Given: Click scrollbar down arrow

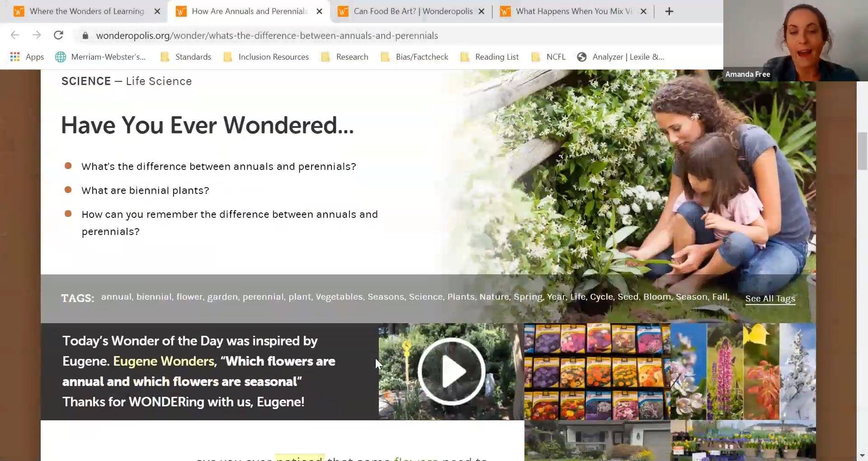Looking at the screenshot, I should [x=862, y=456].
